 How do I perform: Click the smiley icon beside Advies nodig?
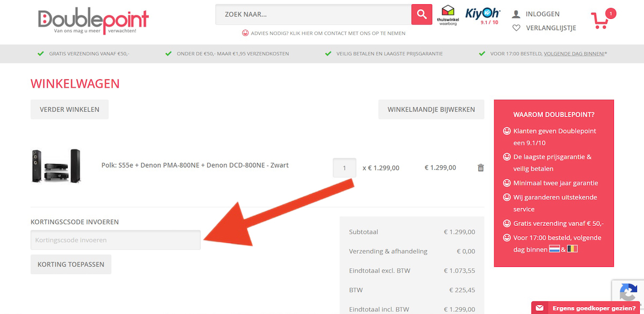click(x=245, y=33)
